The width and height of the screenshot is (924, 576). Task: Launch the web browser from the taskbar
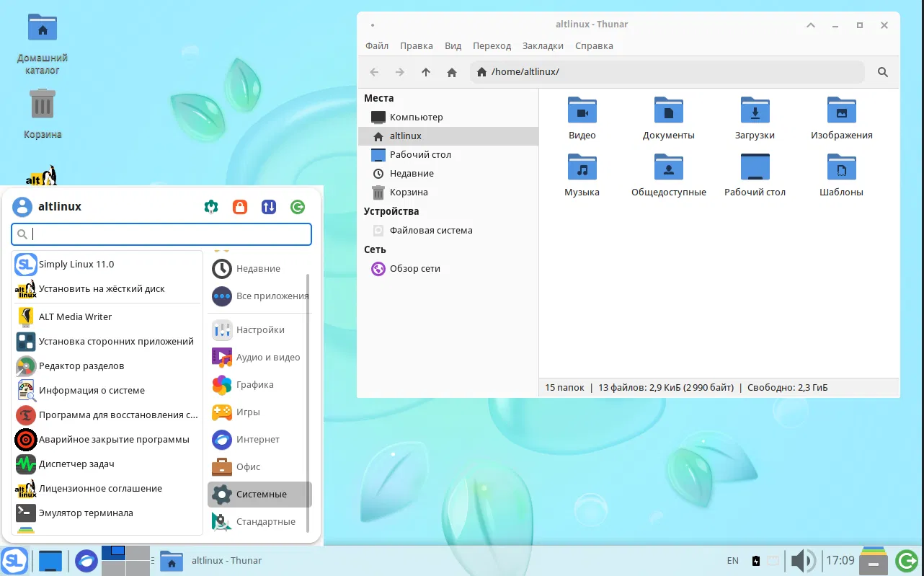click(86, 560)
